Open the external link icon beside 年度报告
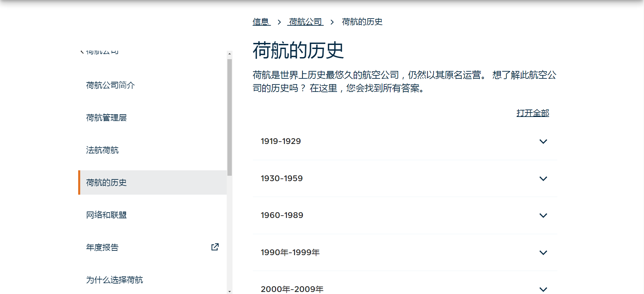The height and width of the screenshot is (294, 644). coord(215,247)
